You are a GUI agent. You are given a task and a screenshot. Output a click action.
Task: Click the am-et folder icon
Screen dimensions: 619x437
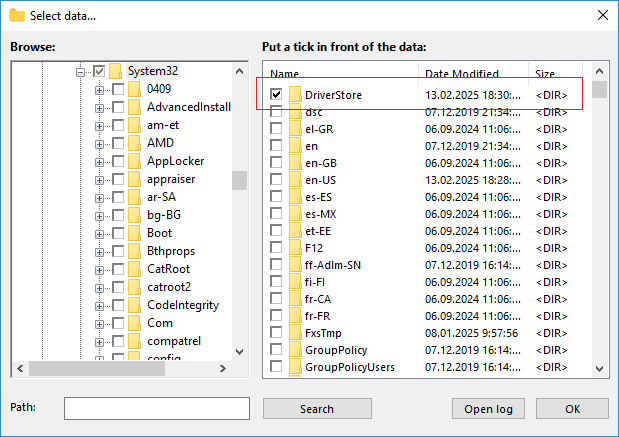coord(134,125)
